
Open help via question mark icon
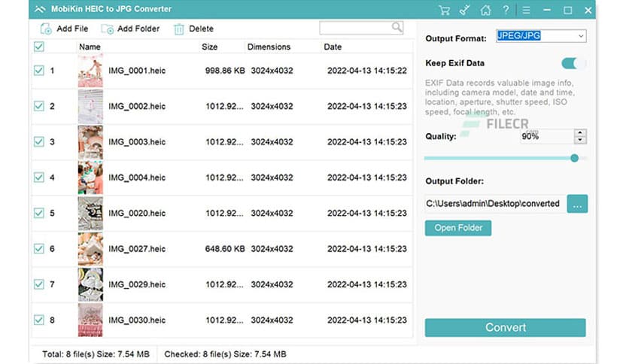click(x=506, y=10)
